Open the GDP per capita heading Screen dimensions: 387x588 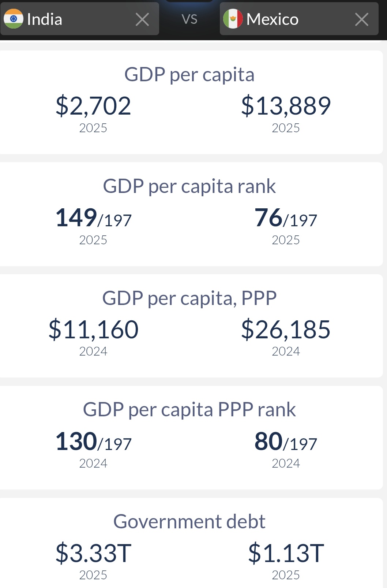click(189, 75)
